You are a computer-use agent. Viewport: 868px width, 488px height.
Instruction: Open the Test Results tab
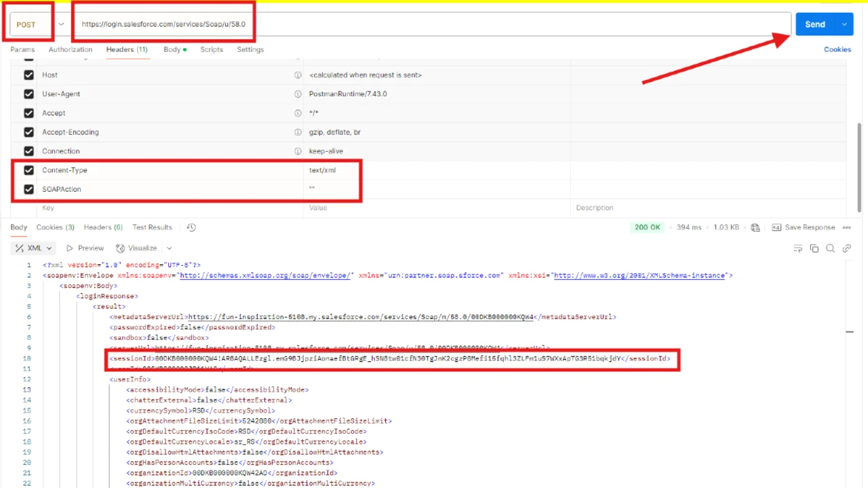(x=152, y=227)
